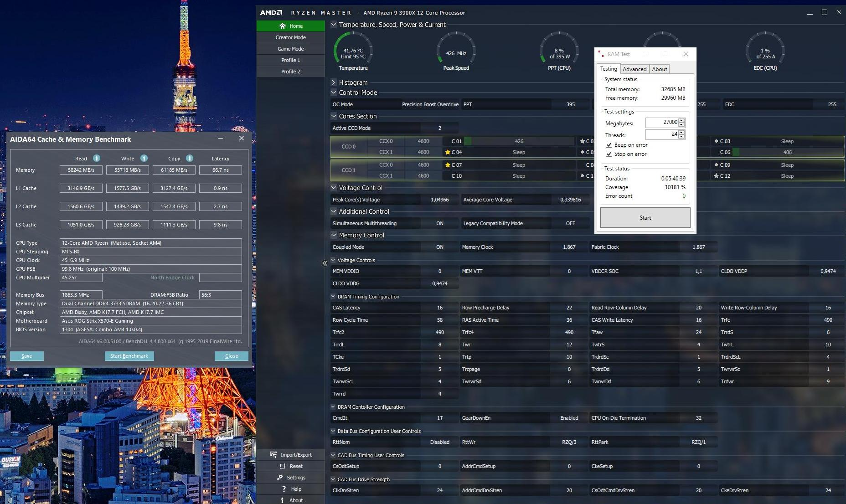Image resolution: width=846 pixels, height=504 pixels.
Task: Click the dot icon beside core C 09
Action: click(x=716, y=165)
